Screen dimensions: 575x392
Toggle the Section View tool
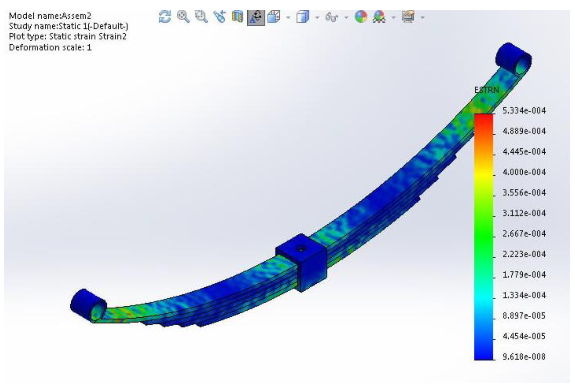(x=237, y=17)
